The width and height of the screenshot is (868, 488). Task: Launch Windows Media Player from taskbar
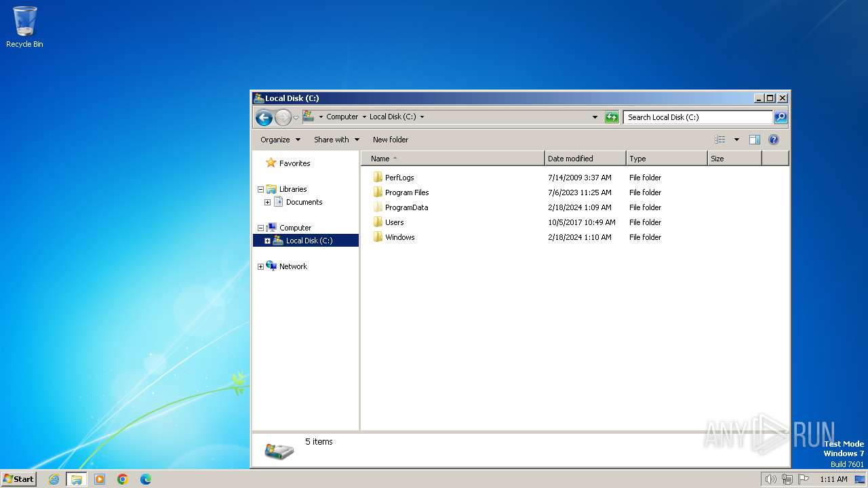pyautogui.click(x=100, y=479)
